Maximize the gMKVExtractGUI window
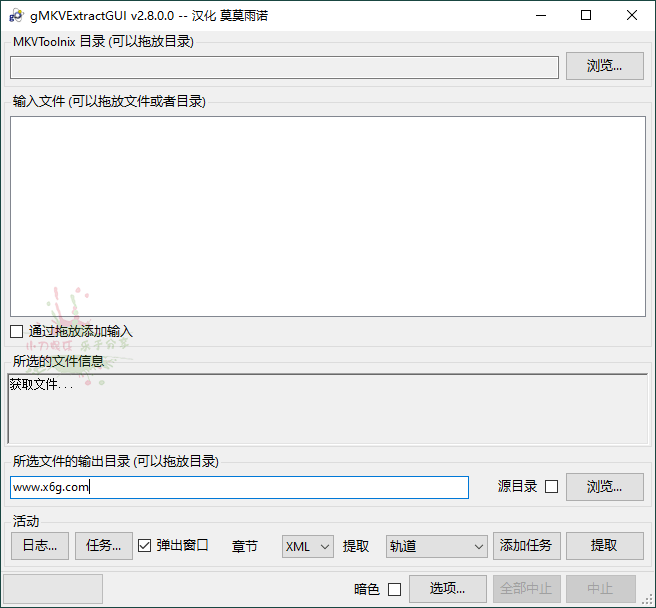The width and height of the screenshot is (656, 608). [x=586, y=15]
